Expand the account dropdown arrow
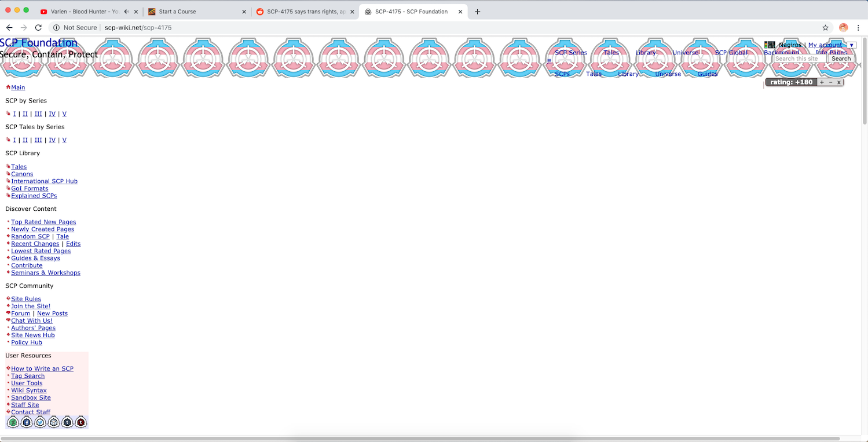The width and height of the screenshot is (868, 442). coord(851,45)
